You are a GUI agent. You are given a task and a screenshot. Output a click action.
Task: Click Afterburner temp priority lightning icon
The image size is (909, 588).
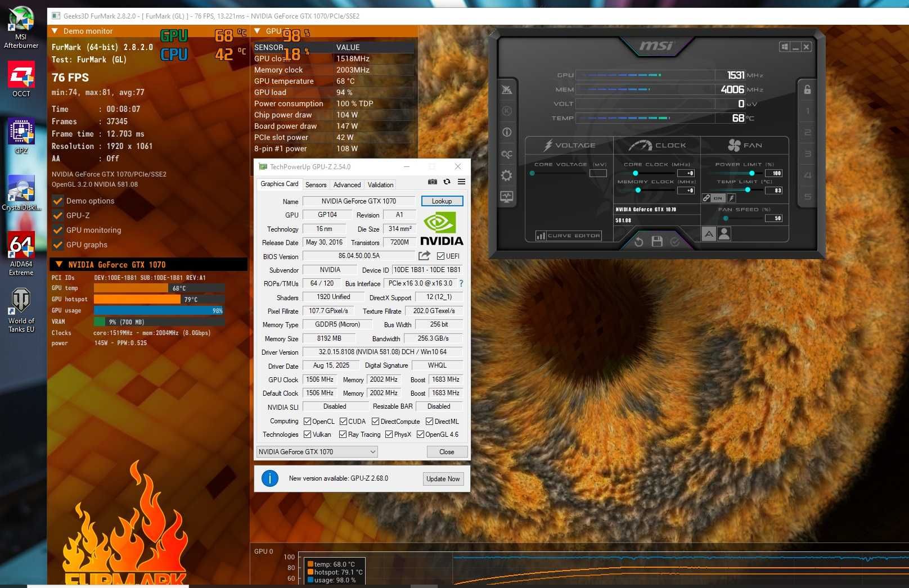coord(731,198)
